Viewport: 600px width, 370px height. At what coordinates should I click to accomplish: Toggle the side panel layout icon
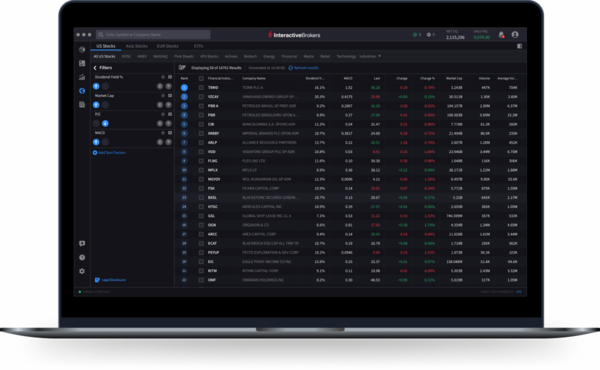click(x=519, y=46)
